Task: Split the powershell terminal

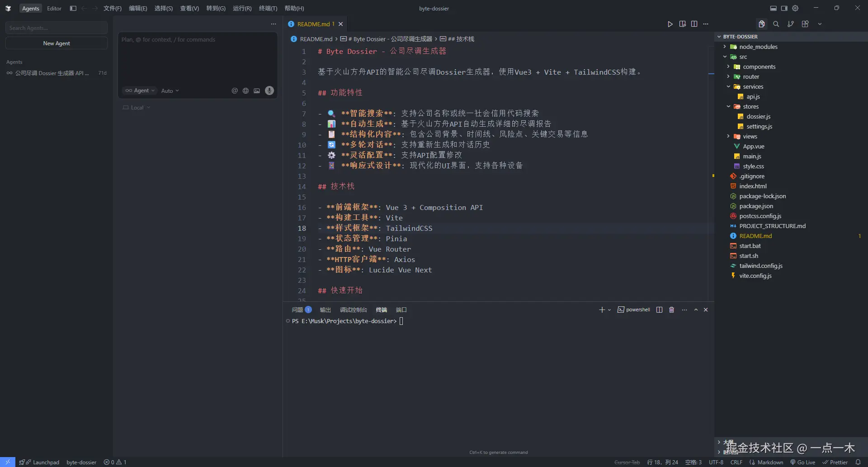Action: point(659,310)
